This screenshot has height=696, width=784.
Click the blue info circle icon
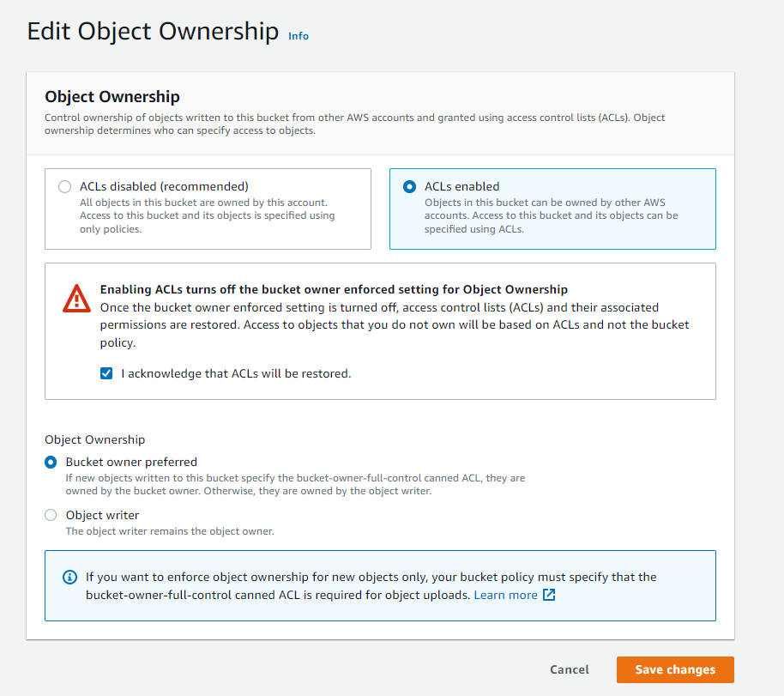[70, 577]
